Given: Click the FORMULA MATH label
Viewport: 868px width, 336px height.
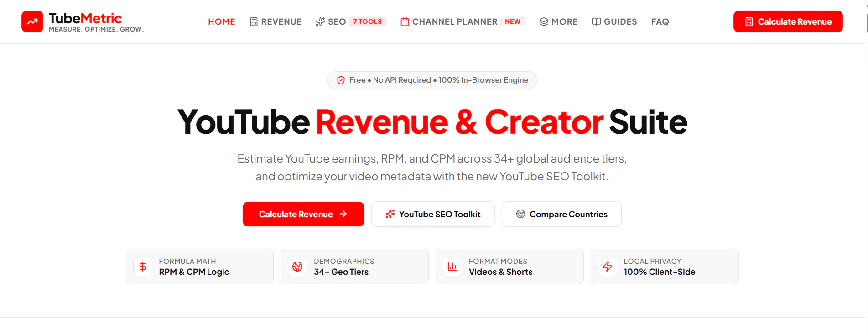Looking at the screenshot, I should [187, 261].
